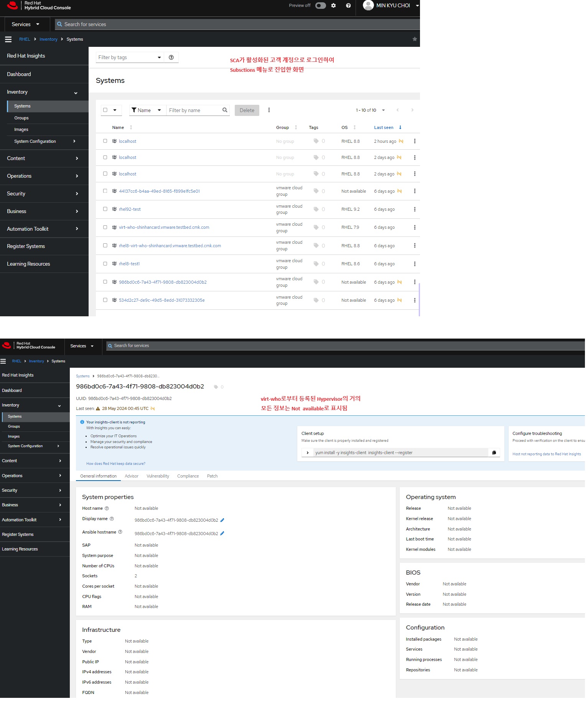The height and width of the screenshot is (704, 588).
Task: Edit Ansible hostname with the pencil icon
Action: coord(222,533)
